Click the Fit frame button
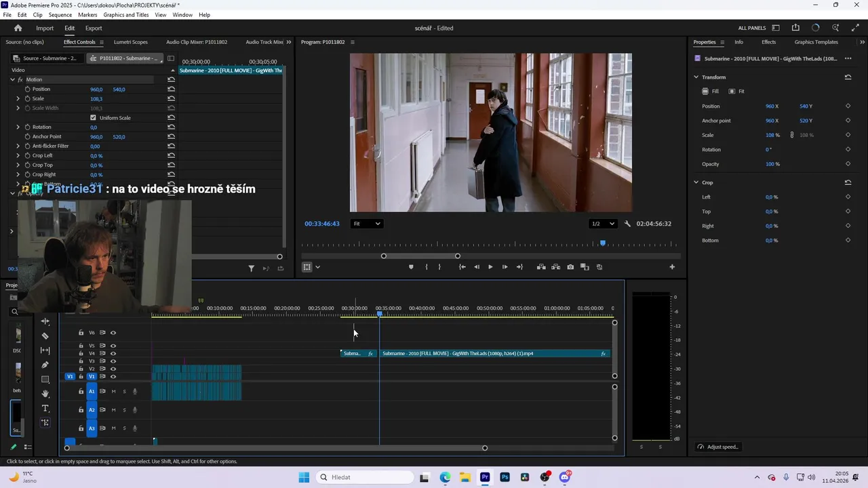The width and height of the screenshot is (868, 488). 736,91
